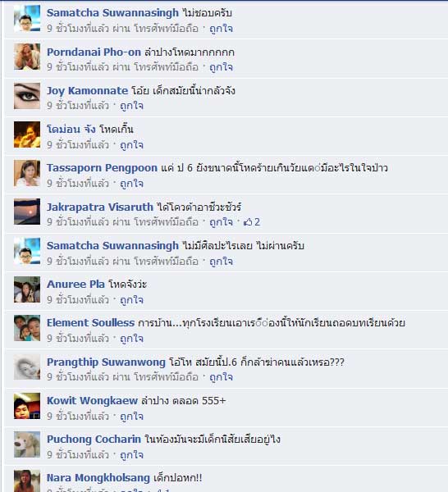448x492 pixels.
Task: Like Prangthip Suwanwong's comment
Action: pos(221,377)
